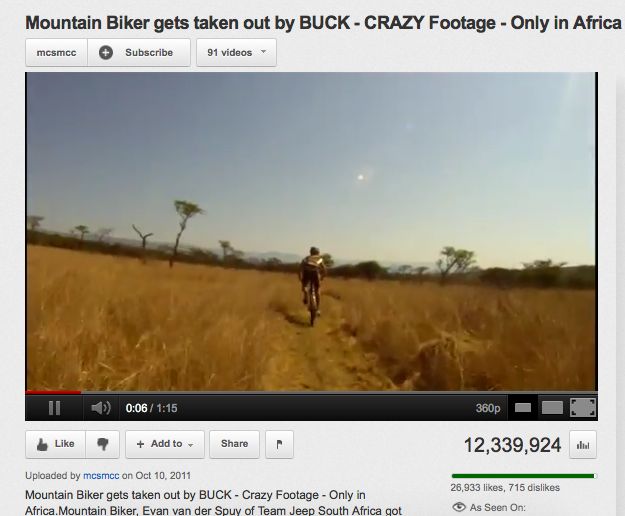Open the 360p quality selector
Viewport: 625px width, 516px height.
point(488,408)
